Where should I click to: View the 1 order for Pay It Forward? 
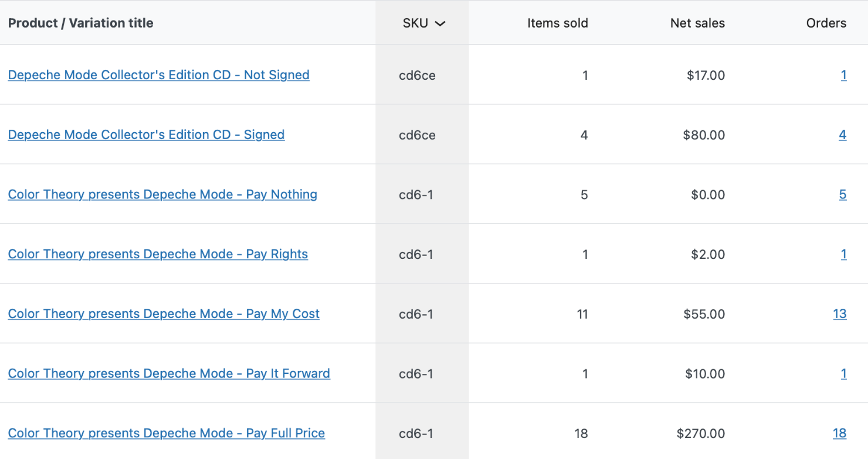pos(843,374)
